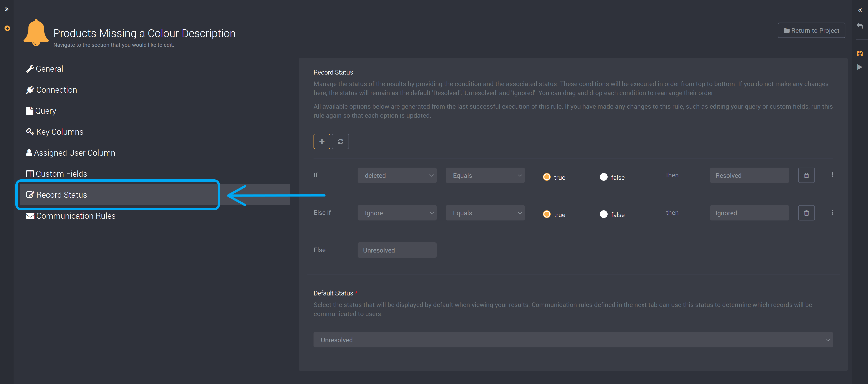Click the key icon beside Key Columns
The width and height of the screenshot is (868, 384).
[30, 132]
